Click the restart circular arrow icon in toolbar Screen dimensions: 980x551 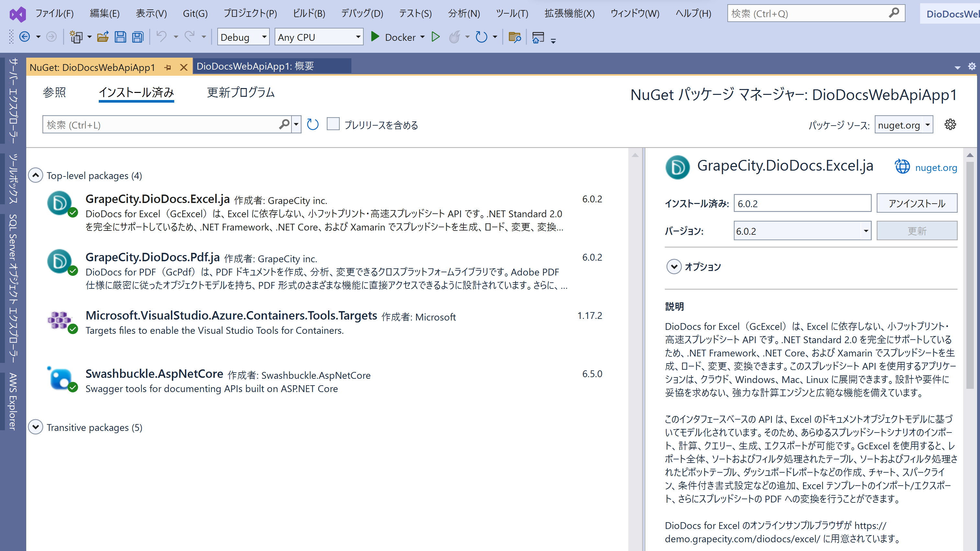tap(482, 37)
